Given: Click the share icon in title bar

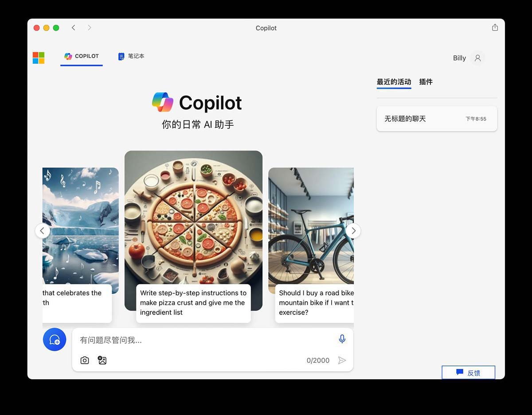Looking at the screenshot, I should click(x=495, y=27).
